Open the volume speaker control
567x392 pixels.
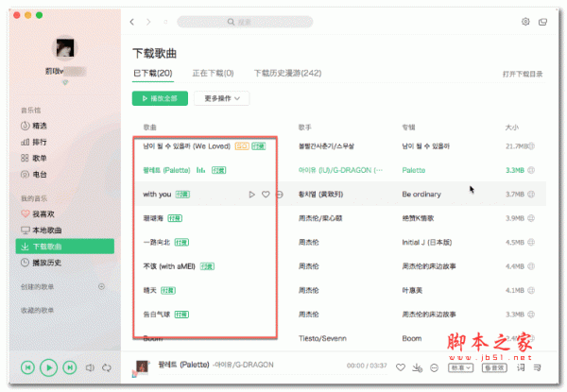pyautogui.click(x=90, y=367)
